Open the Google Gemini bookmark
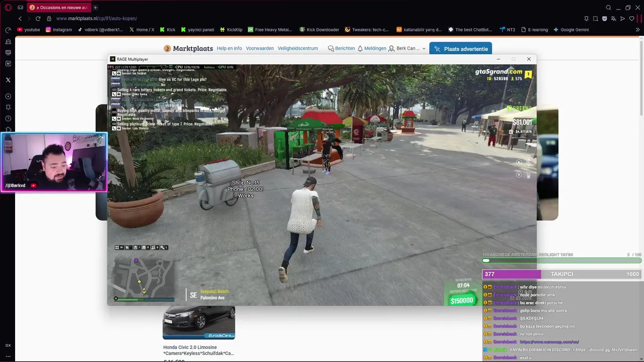Screen dimensions: 644x362 (x=571, y=30)
